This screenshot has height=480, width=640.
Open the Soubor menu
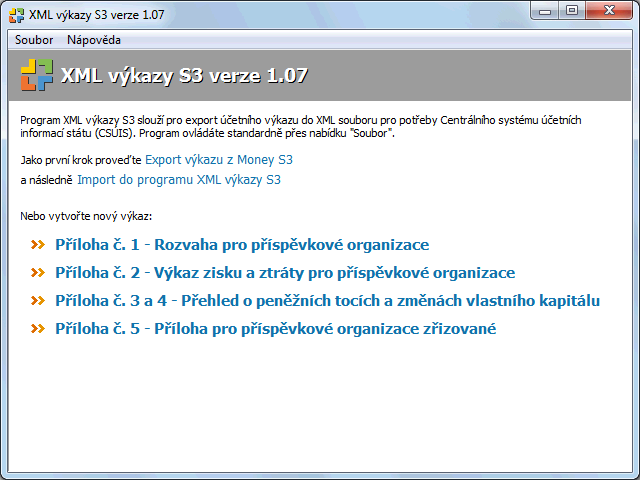tap(35, 40)
